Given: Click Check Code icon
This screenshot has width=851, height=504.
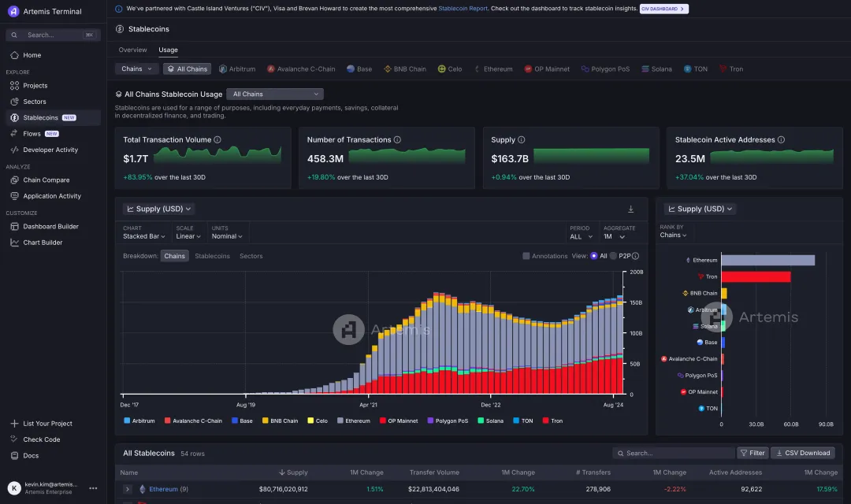Looking at the screenshot, I should (15, 439).
